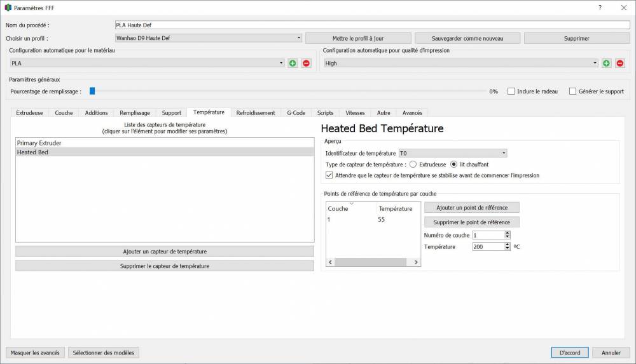636x364 pixels.
Task: Select Primary Extruder in sensor list
Action: coord(165,143)
